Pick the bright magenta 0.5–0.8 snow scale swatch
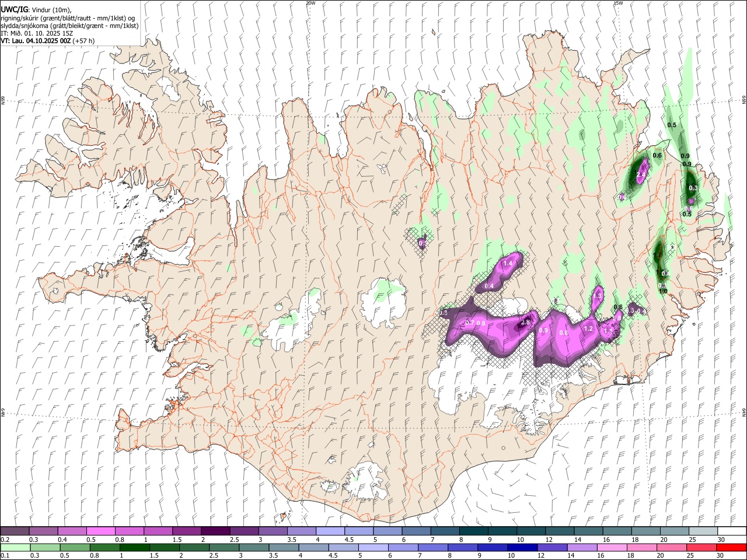The height and width of the screenshot is (560, 747). click(x=100, y=531)
